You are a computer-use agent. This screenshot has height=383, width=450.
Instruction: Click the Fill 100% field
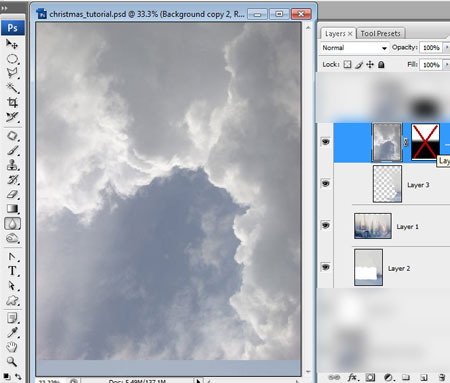coord(431,65)
